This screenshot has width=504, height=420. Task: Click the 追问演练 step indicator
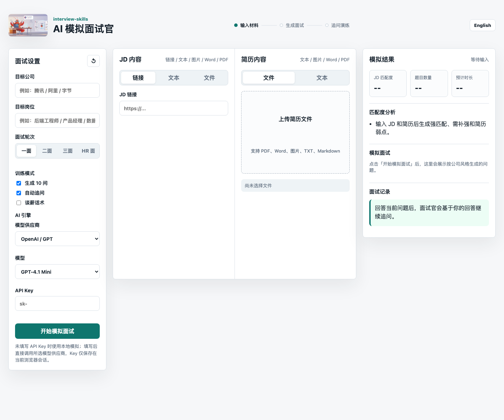(337, 25)
